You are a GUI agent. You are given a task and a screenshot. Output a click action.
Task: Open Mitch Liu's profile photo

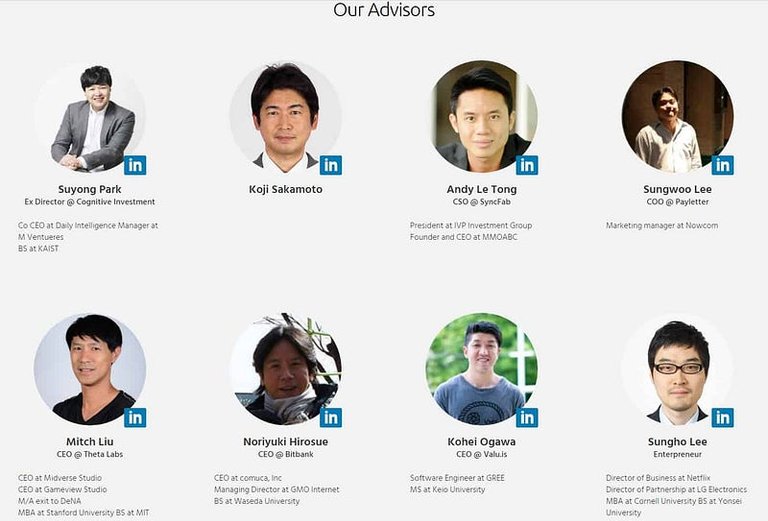pos(89,369)
